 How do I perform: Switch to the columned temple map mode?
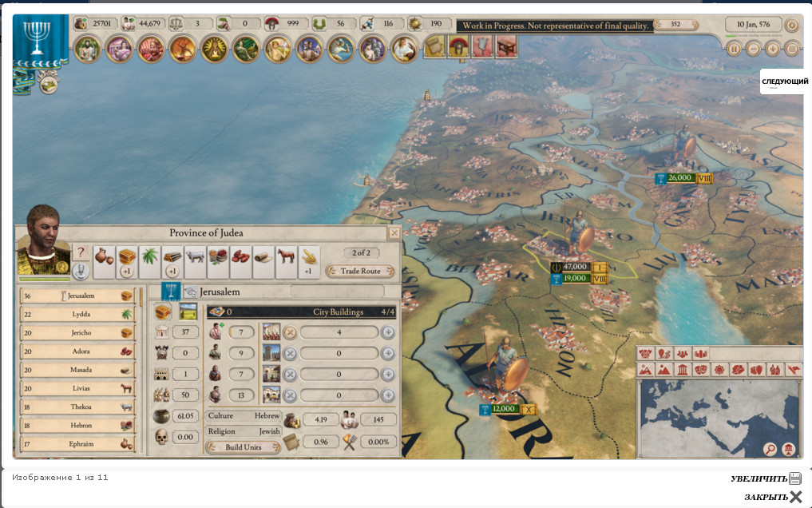pos(682,371)
